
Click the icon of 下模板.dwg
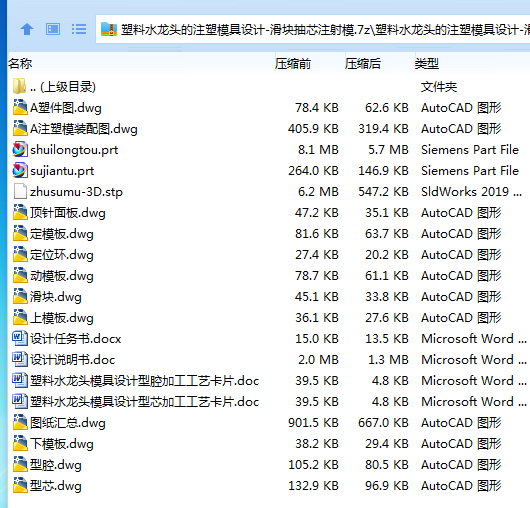[20, 443]
